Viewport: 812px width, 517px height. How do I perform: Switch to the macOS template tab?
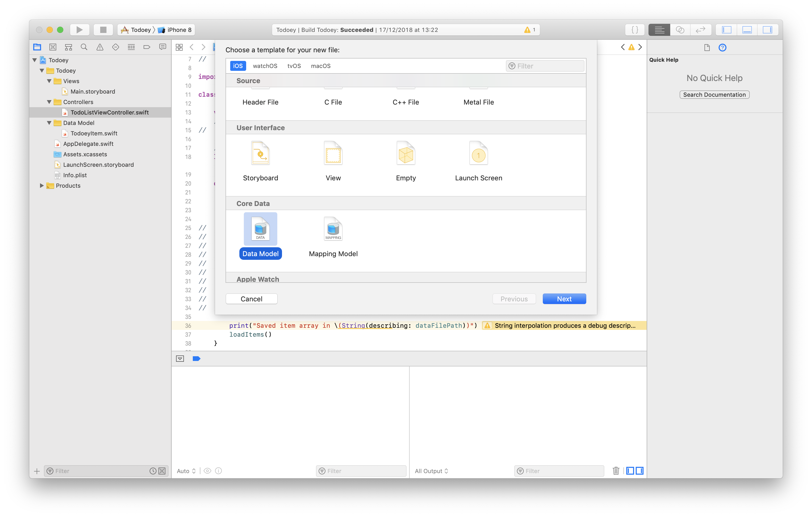click(320, 66)
